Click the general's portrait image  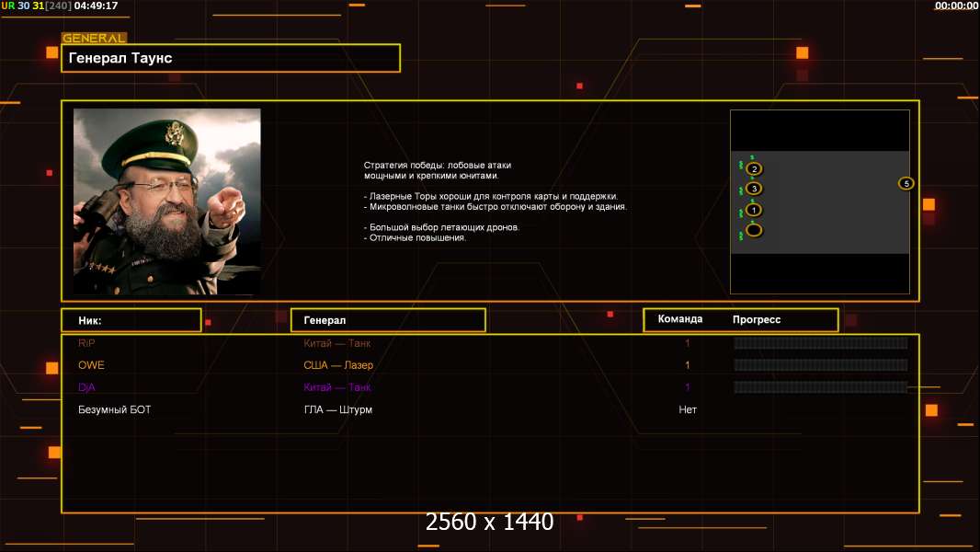pos(167,201)
